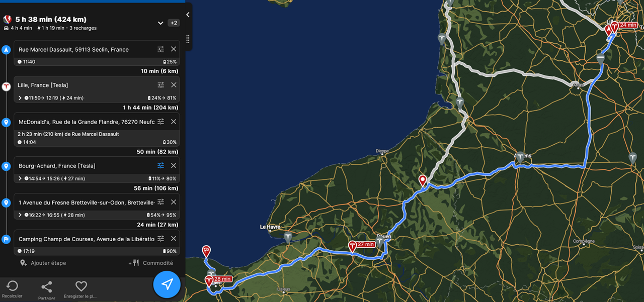644x302 pixels.
Task: Open options for Bourg-Achard Tesla charger
Action: click(x=160, y=165)
